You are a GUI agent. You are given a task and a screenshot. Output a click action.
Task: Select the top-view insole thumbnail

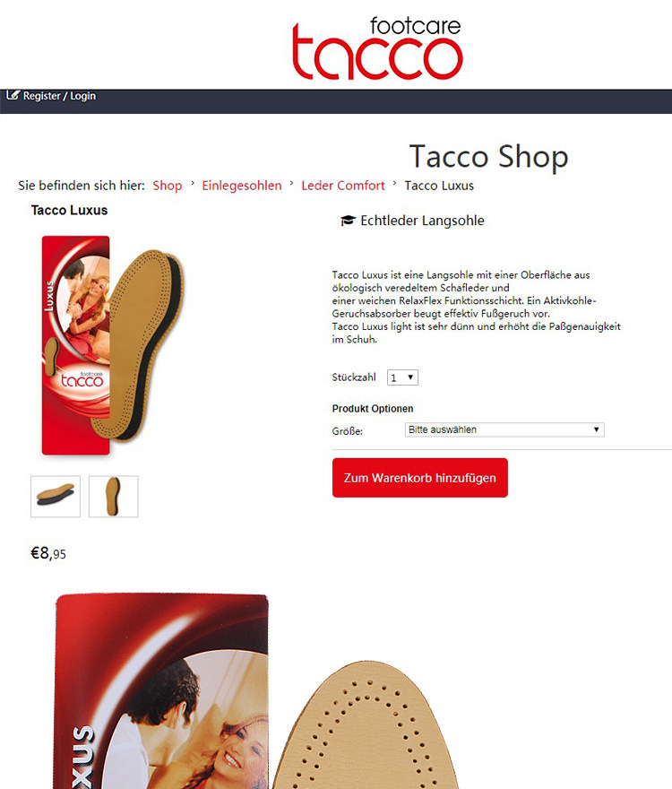(x=114, y=497)
